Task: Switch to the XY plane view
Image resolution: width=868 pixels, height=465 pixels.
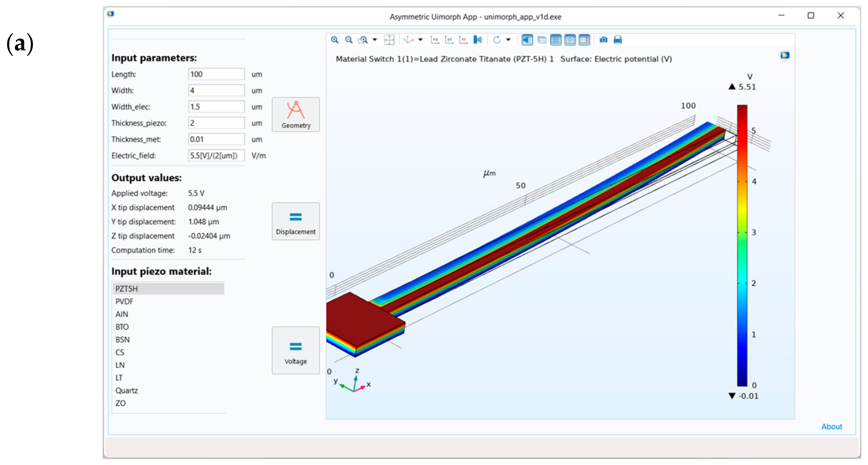Action: [x=434, y=40]
